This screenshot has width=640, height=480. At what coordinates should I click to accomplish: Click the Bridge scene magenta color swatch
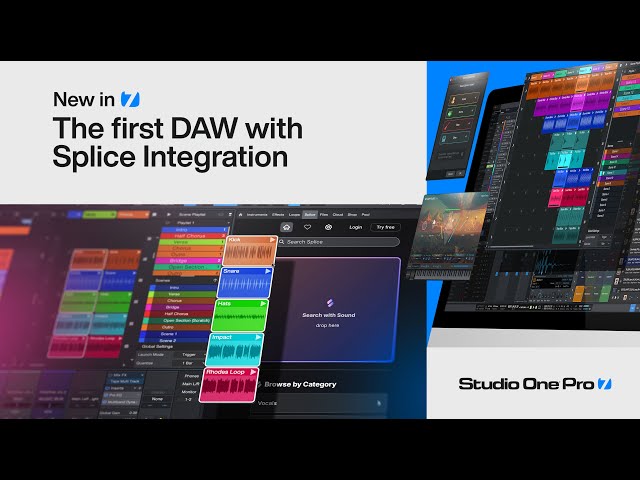[149, 307]
